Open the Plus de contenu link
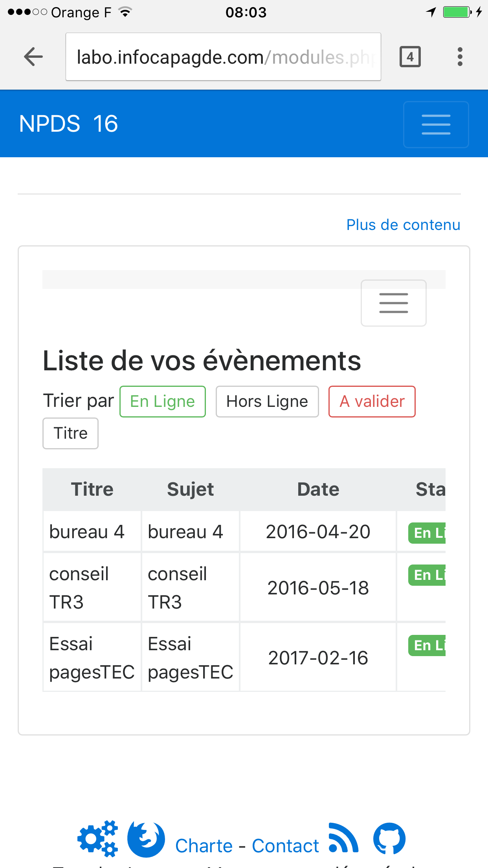488x868 pixels. tap(403, 225)
